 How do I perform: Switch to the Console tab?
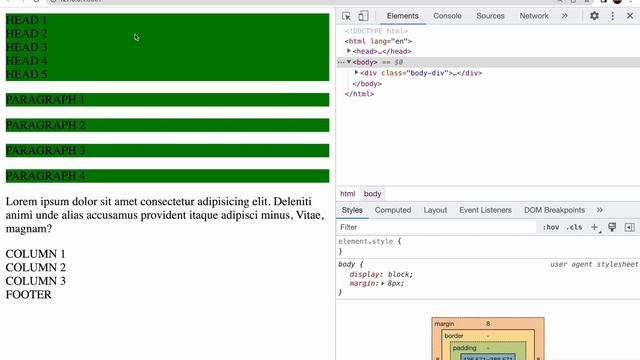point(447,16)
